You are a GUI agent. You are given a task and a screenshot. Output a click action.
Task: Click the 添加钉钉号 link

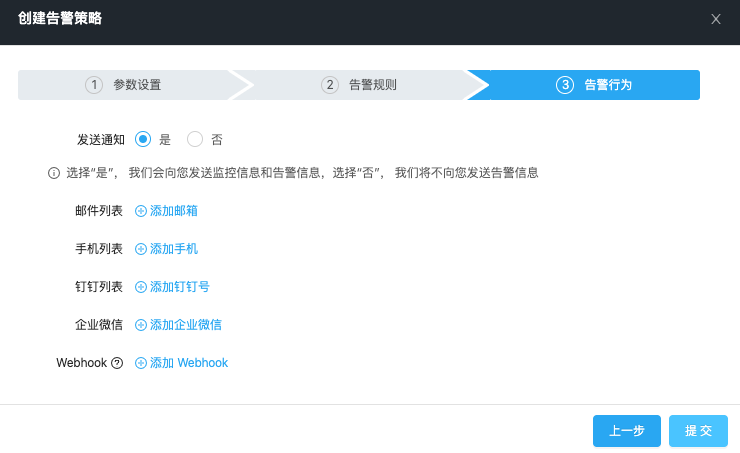pyautogui.click(x=180, y=287)
